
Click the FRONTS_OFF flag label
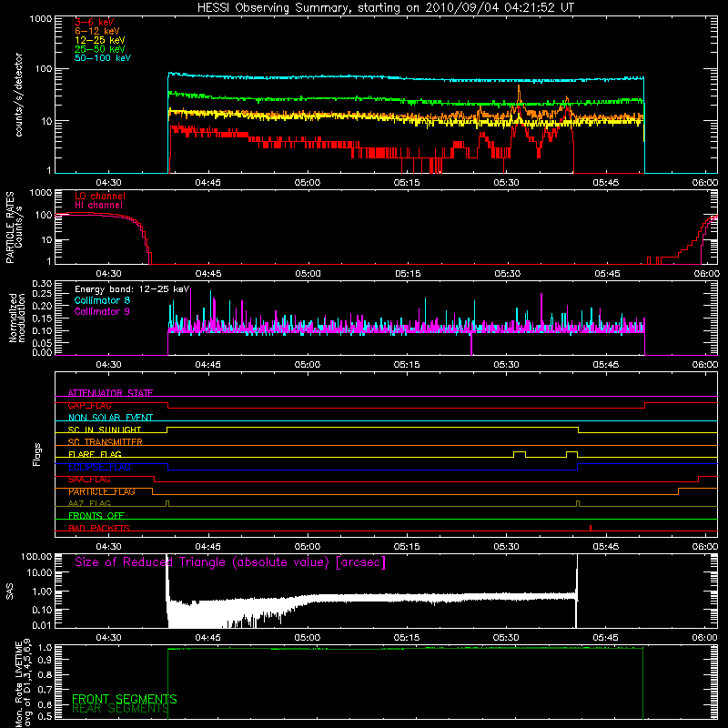[96, 515]
